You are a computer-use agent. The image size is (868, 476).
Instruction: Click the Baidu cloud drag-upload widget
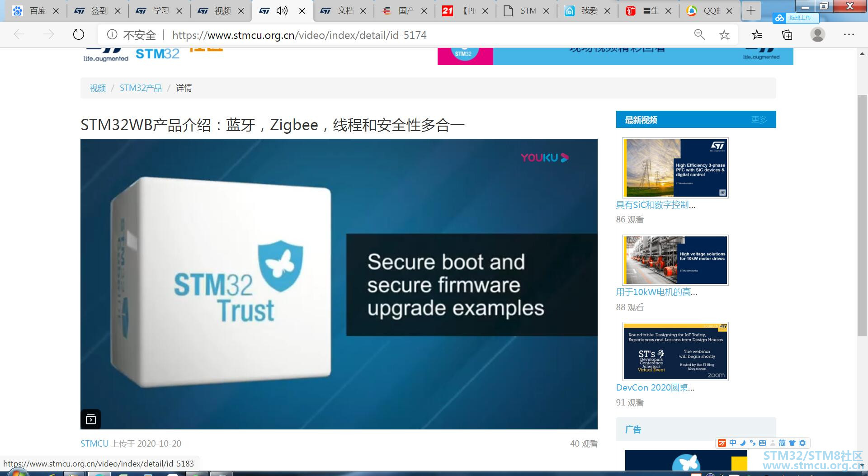(x=795, y=18)
